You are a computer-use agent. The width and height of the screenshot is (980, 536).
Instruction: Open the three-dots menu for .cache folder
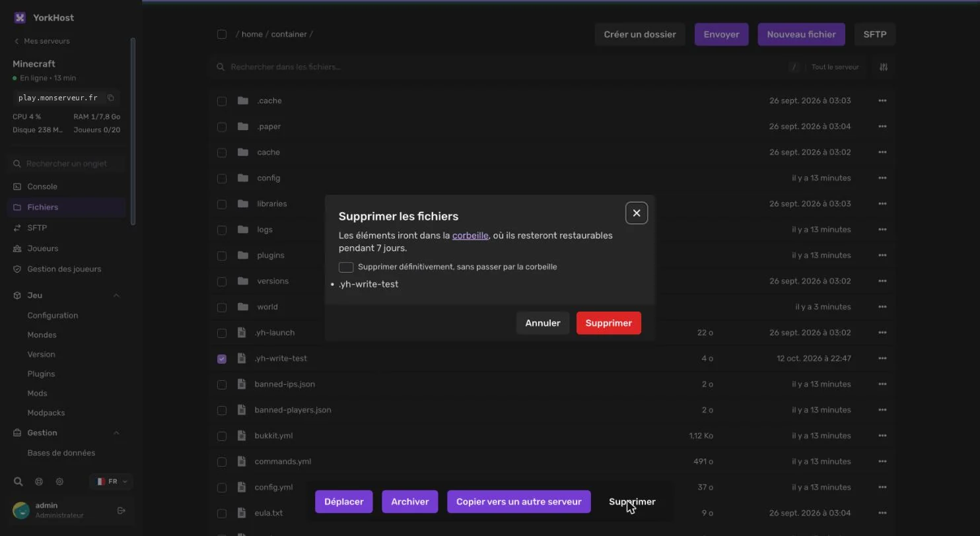tap(882, 100)
